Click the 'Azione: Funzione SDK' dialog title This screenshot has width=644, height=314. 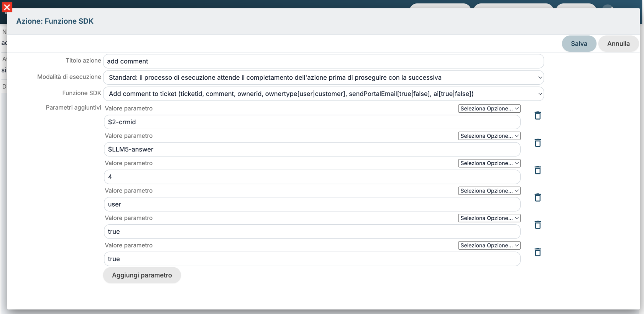click(x=55, y=21)
